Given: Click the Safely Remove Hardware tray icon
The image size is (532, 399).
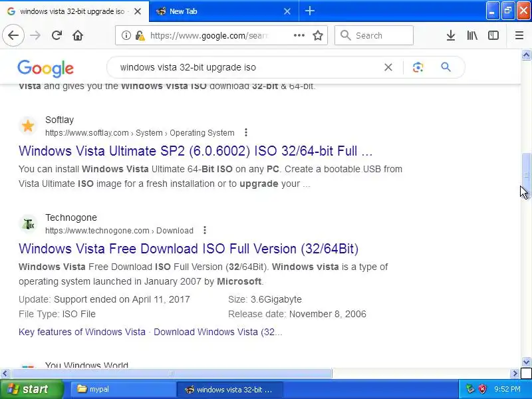Looking at the screenshot, I should coord(470,389).
